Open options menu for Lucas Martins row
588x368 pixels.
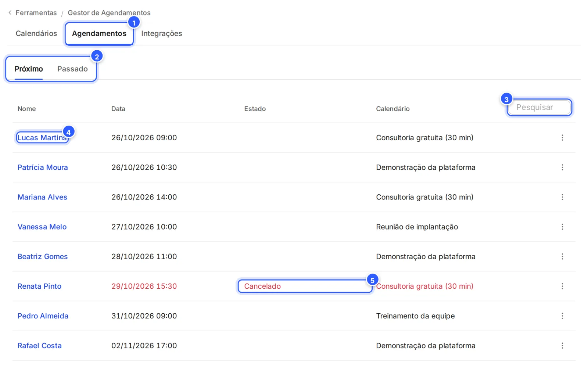562,138
